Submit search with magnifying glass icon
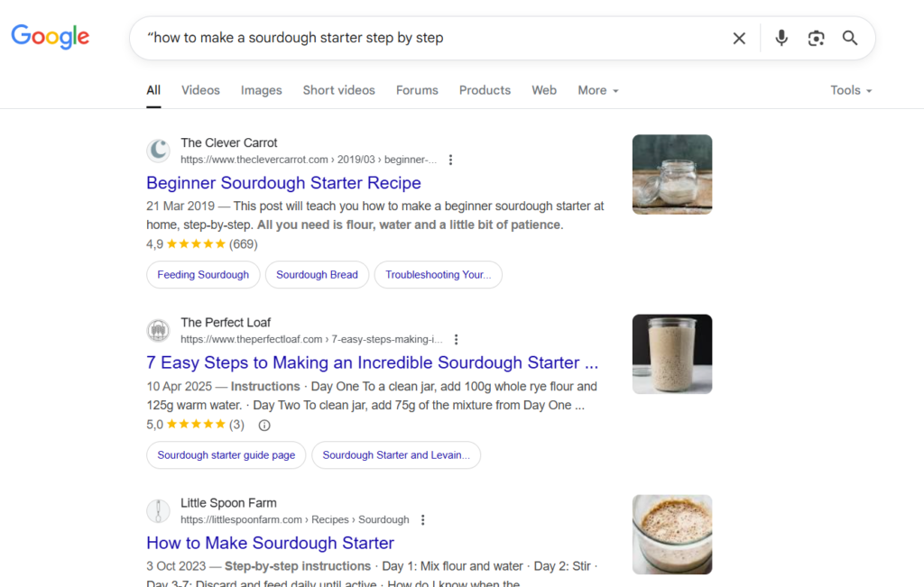The image size is (924, 587). tap(850, 38)
